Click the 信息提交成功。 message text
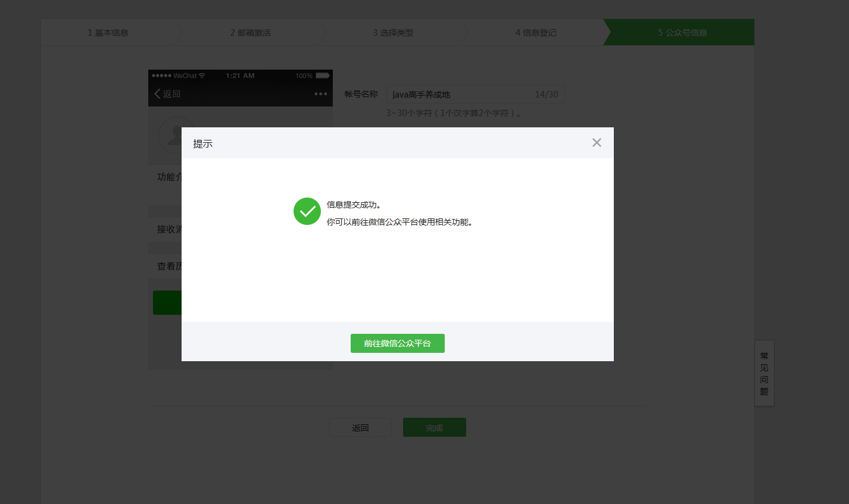 click(x=354, y=205)
